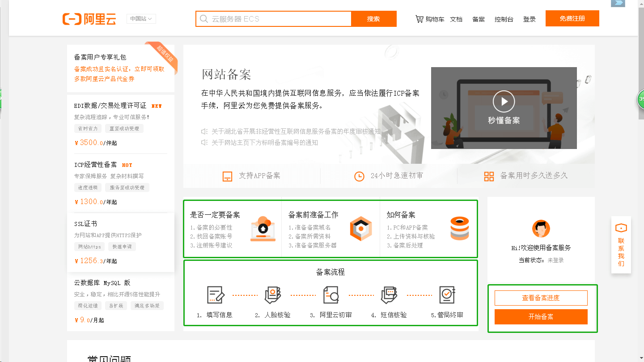Click the ¥3500.0/件起 price
Viewport: 644px width, 362px height.
click(x=96, y=143)
